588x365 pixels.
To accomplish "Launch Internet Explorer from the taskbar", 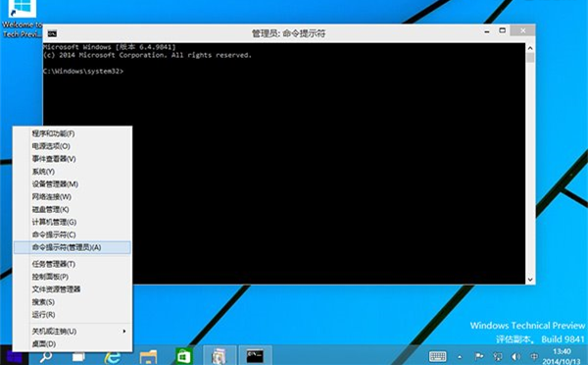I will coord(112,357).
